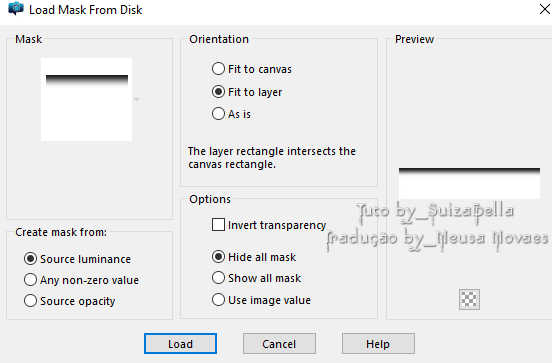The image size is (552, 363).
Task: Enable Invert transparency checkbox
Action: click(218, 225)
